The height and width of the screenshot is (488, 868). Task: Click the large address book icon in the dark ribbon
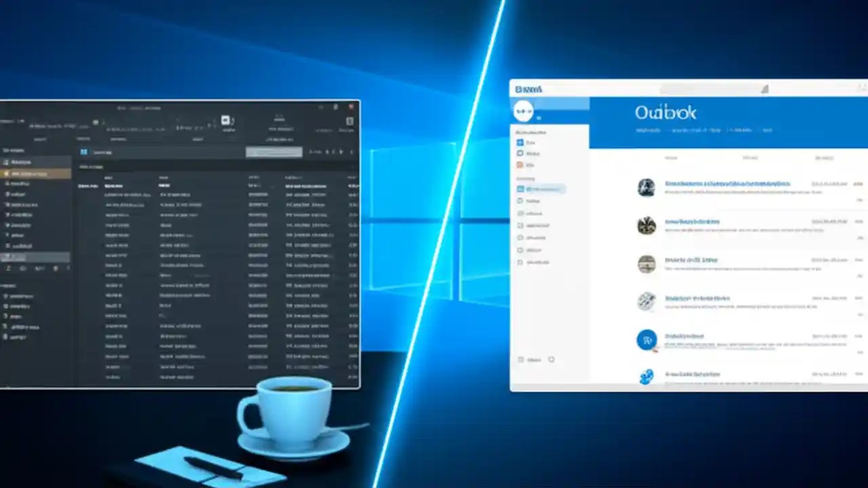click(x=226, y=121)
